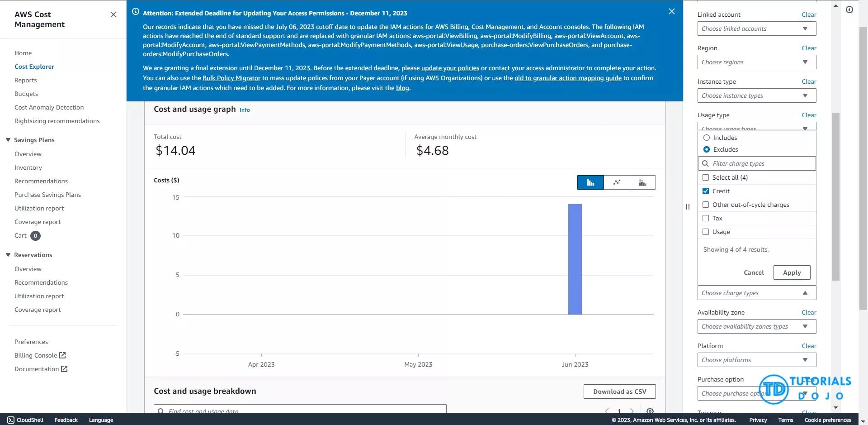Collapse the Choose charge types dropdown
Image resolution: width=868 pixels, height=425 pixels.
click(757, 293)
